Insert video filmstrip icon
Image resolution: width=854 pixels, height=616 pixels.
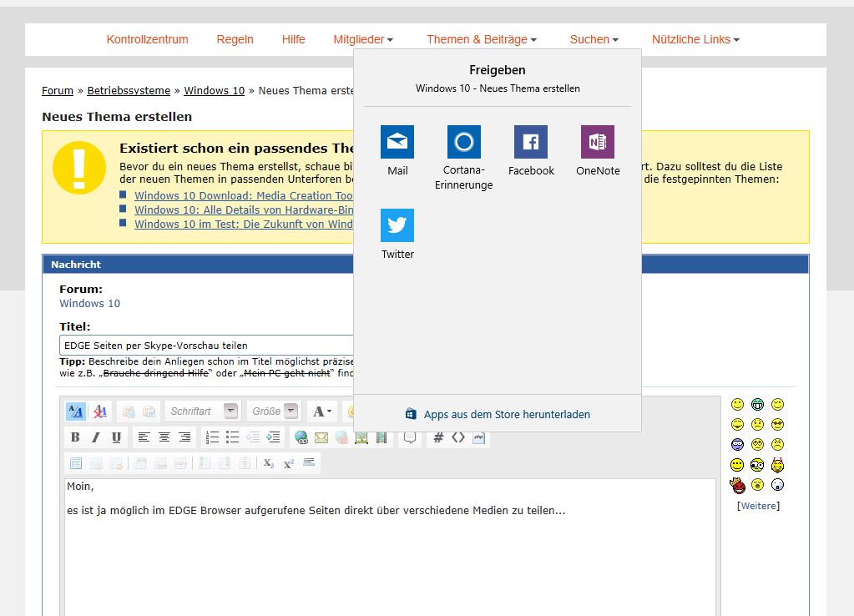tap(382, 437)
